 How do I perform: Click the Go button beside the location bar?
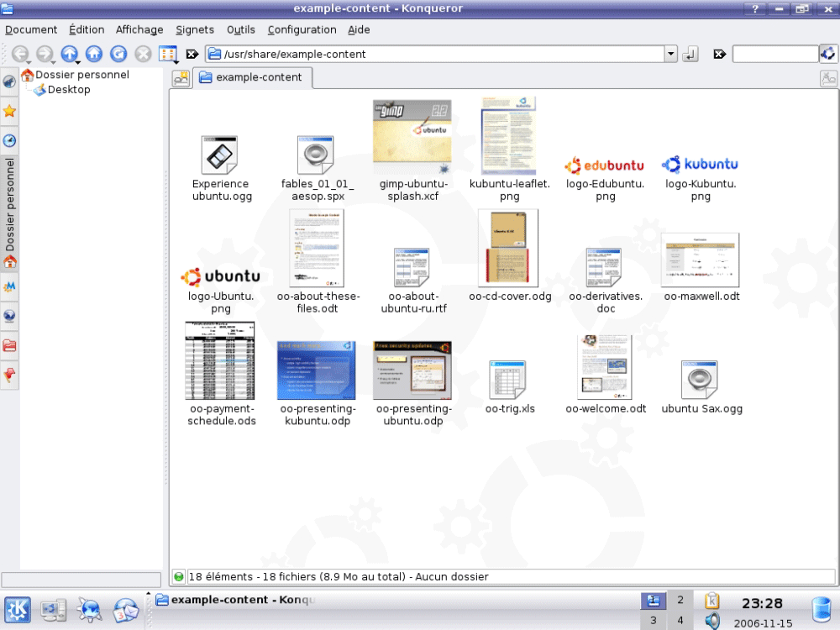click(690, 54)
